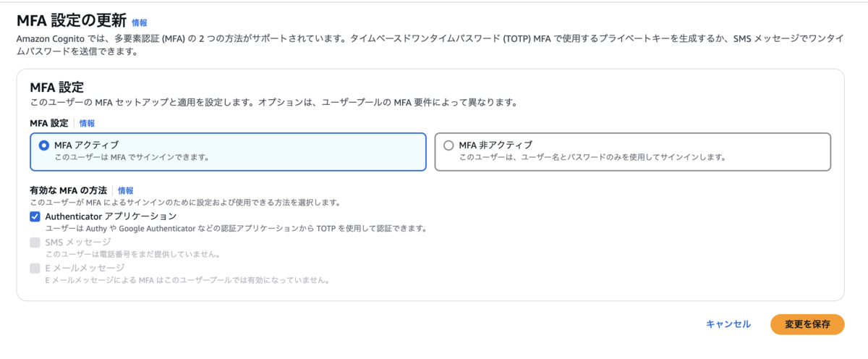Click the MFA アクティブ tile description text
This screenshot has width=868, height=359.
click(x=132, y=157)
